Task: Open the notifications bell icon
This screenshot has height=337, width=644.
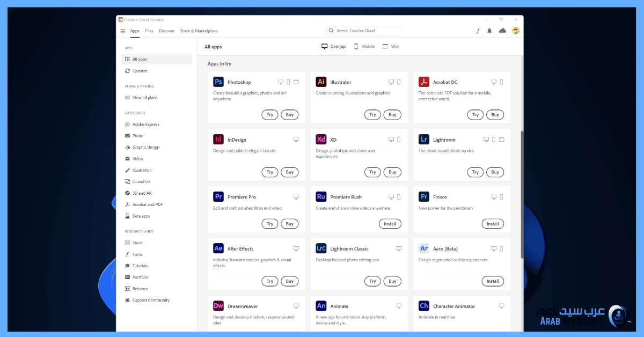Action: click(489, 31)
